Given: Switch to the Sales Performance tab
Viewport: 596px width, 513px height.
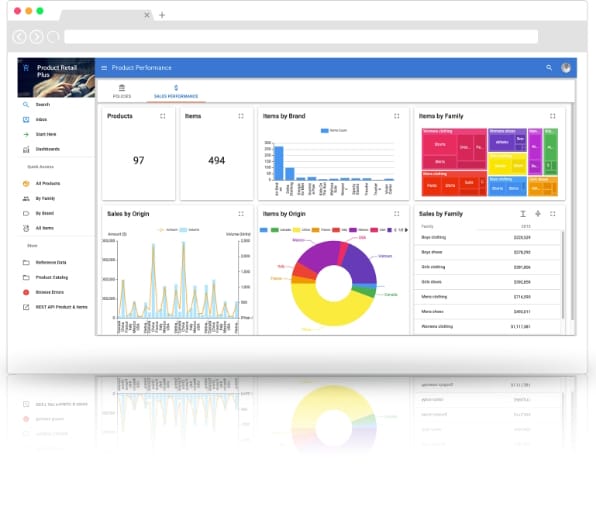Looking at the screenshot, I should 176,92.
